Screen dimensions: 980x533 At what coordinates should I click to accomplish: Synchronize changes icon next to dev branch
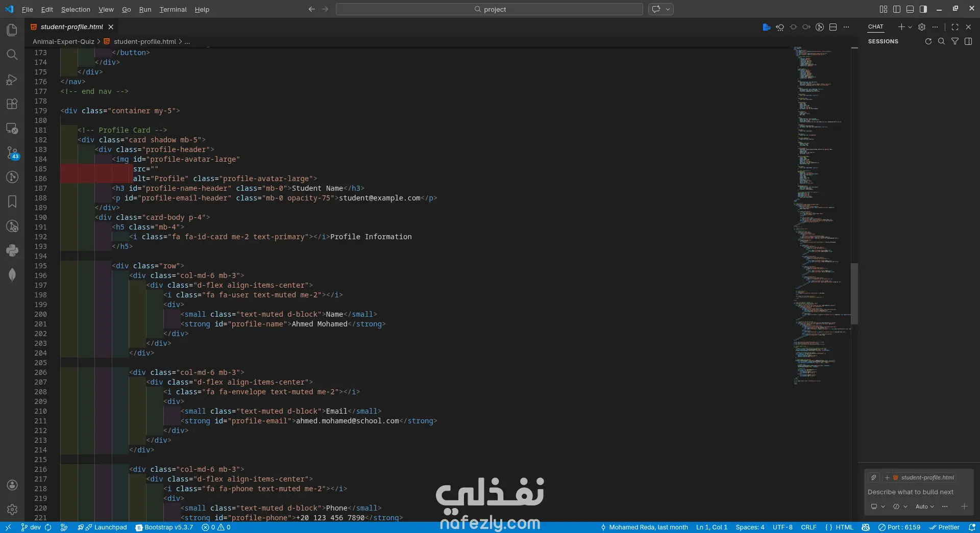tap(48, 527)
